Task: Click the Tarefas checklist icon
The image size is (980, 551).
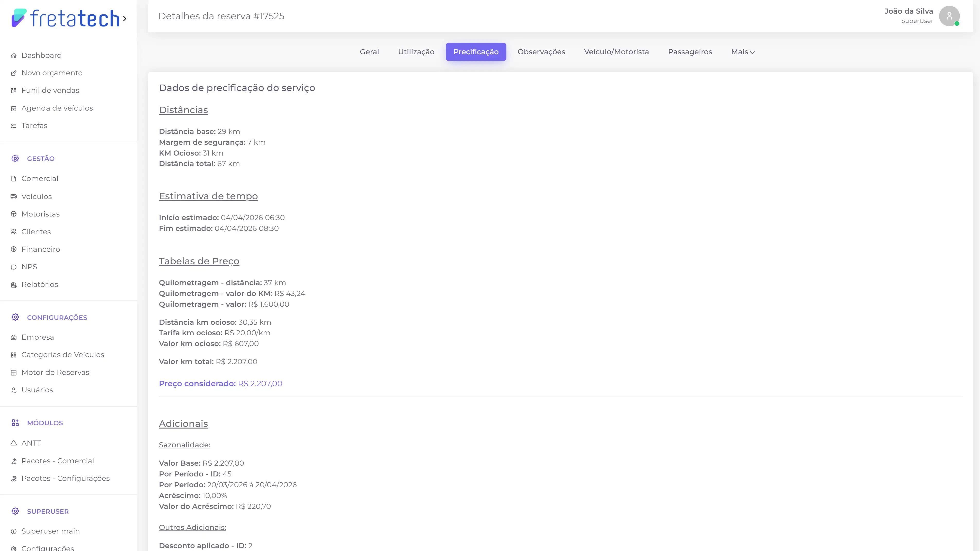Action: pos(14,126)
